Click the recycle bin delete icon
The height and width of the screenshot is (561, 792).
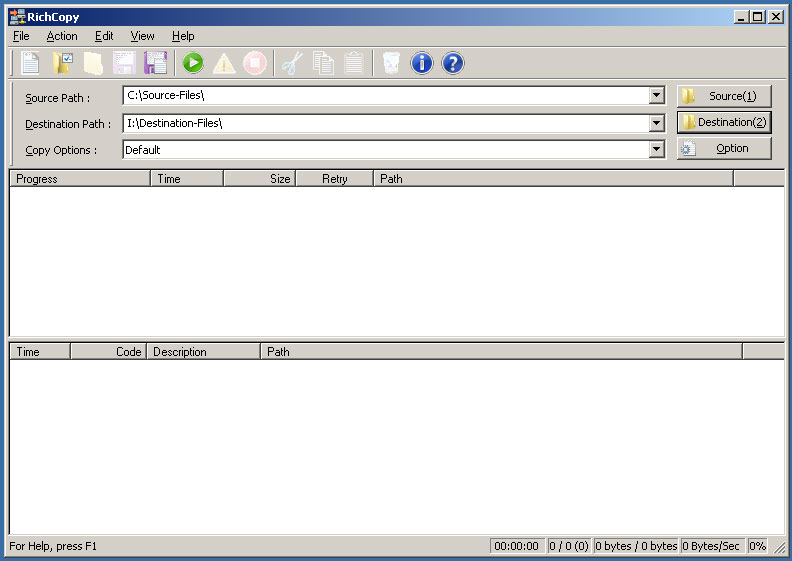pos(391,63)
